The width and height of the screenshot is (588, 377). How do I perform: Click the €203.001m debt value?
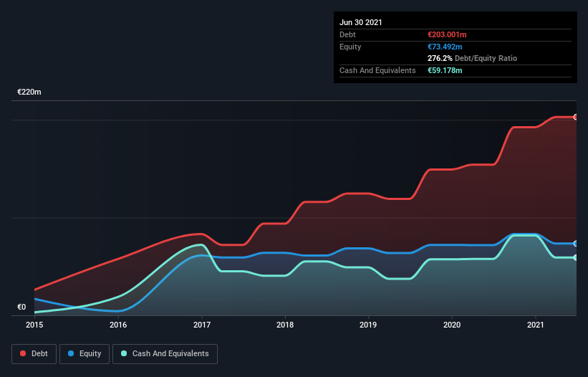[x=447, y=34]
